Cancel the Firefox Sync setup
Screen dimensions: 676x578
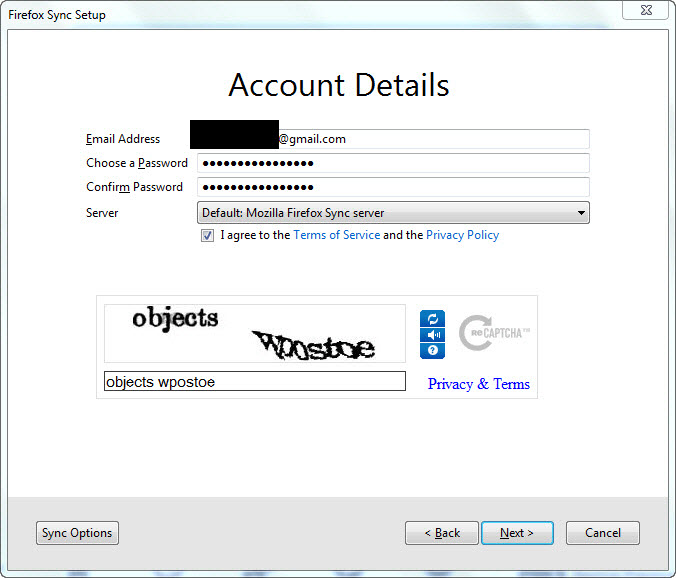coord(603,533)
